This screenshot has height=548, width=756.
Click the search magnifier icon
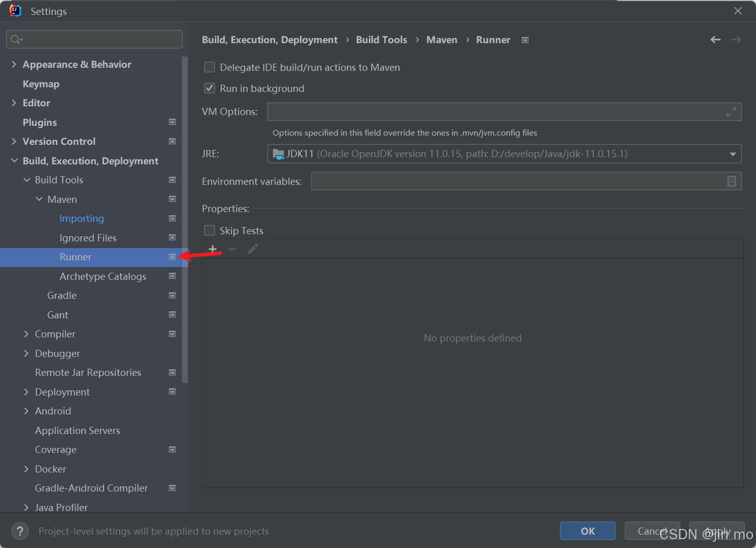pyautogui.click(x=16, y=40)
